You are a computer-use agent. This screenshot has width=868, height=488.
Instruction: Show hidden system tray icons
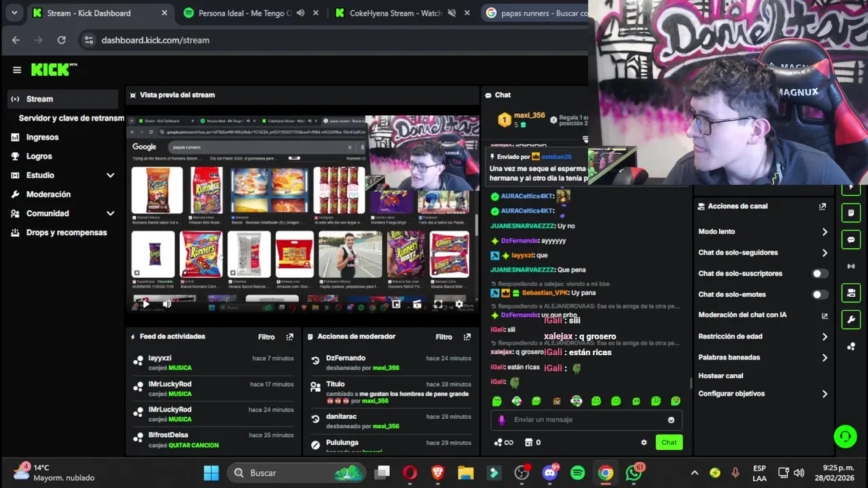(694, 473)
